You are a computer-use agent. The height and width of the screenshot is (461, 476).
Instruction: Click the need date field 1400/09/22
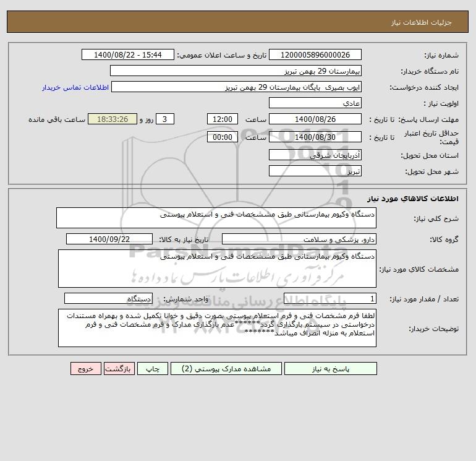coord(109,239)
